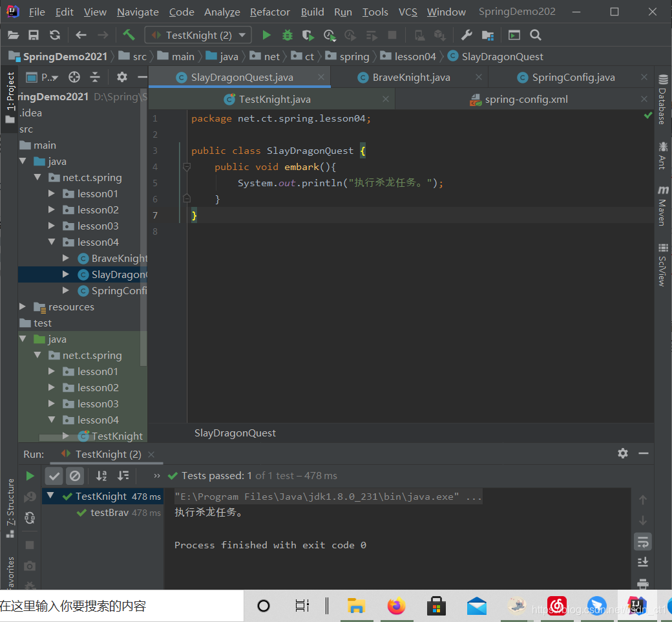Image resolution: width=672 pixels, height=622 pixels.
Task: Collapse main lesson04 folder
Action: [52, 242]
